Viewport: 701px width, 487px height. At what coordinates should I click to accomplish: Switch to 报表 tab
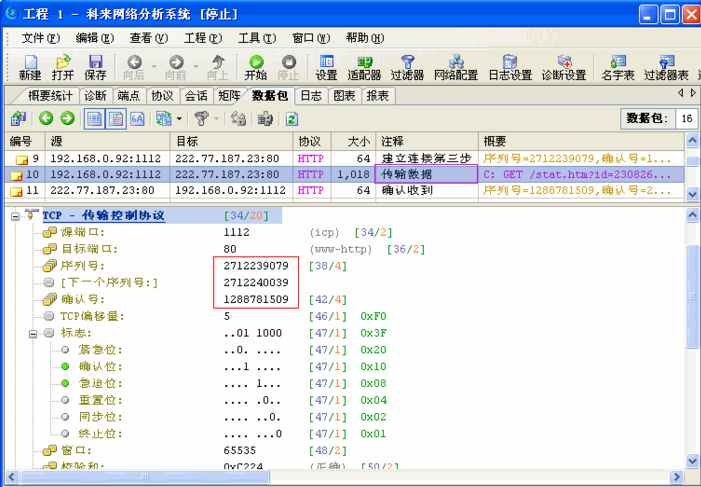pos(378,96)
